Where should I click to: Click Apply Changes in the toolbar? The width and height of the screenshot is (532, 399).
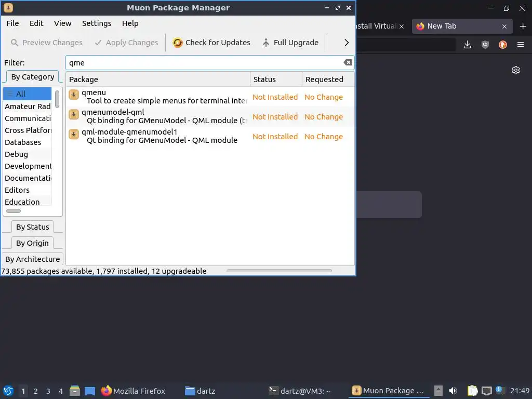pos(127,43)
